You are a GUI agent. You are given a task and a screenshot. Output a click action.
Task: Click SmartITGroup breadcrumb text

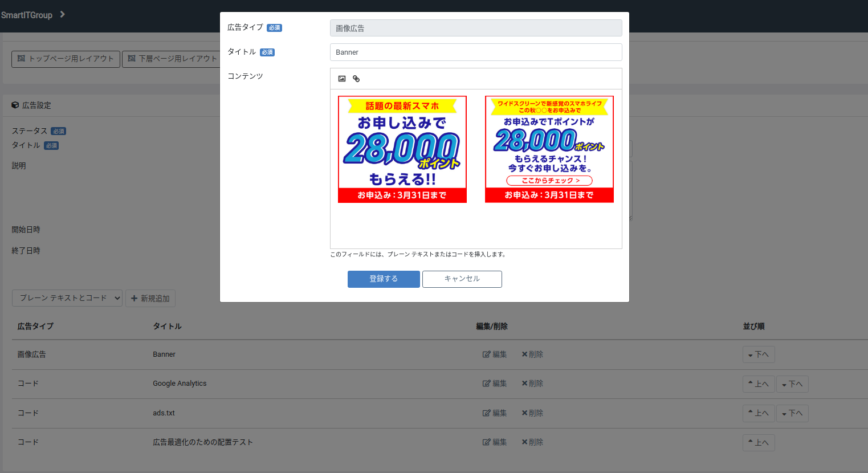27,15
